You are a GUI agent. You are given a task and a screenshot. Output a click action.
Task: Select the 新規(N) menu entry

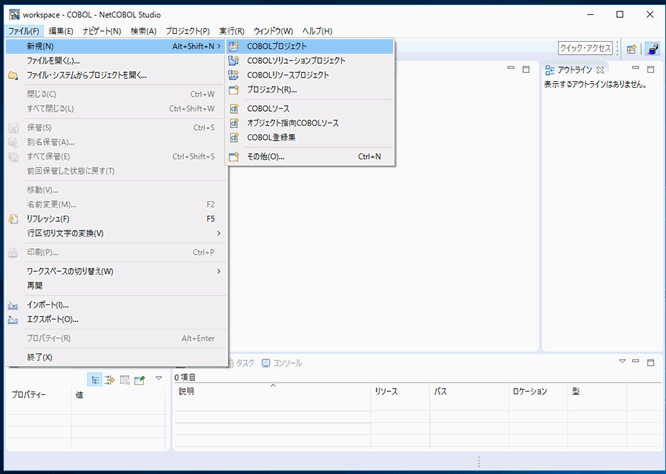[116, 46]
